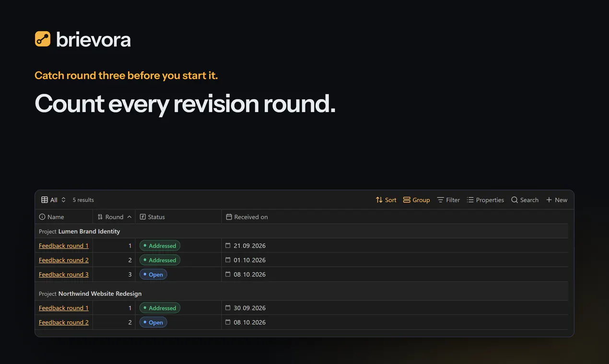
Task: Click the Status column header
Action: [x=178, y=217]
